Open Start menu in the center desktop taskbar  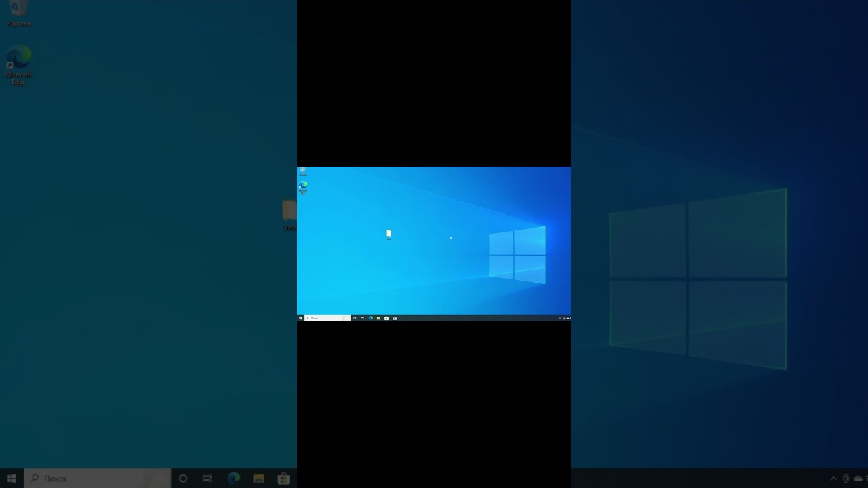(x=300, y=318)
